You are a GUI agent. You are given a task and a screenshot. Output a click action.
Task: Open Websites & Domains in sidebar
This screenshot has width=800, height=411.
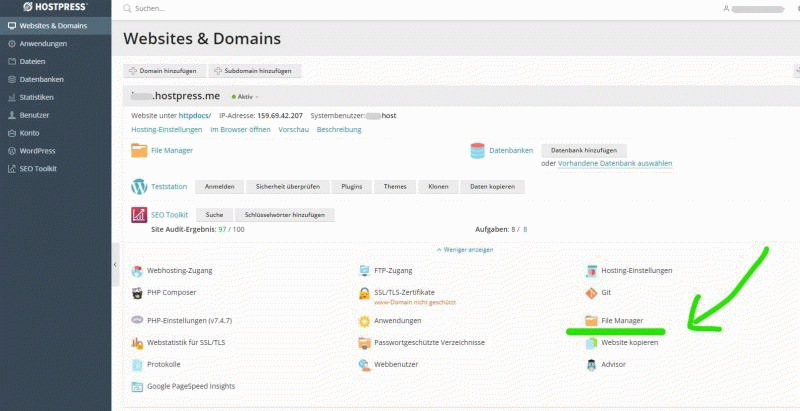[x=55, y=26]
